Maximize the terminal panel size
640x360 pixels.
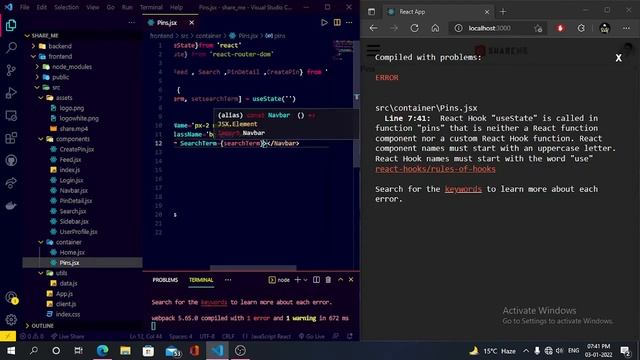click(340, 280)
